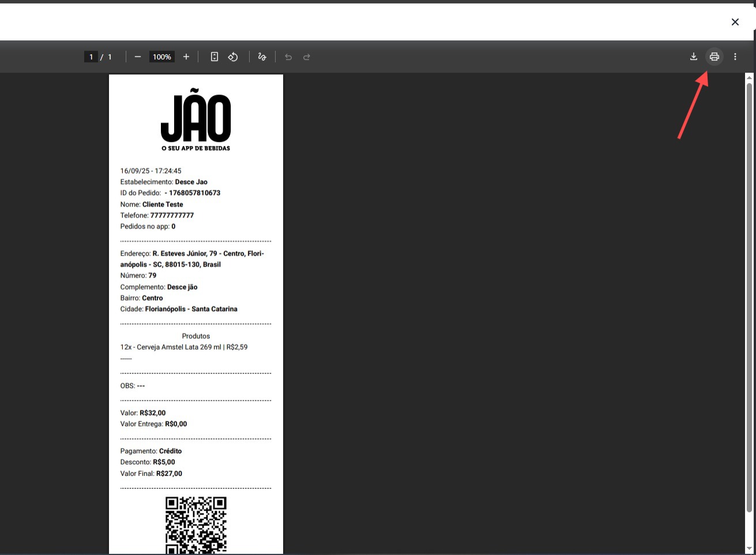Download the receipt PDF

click(x=694, y=57)
